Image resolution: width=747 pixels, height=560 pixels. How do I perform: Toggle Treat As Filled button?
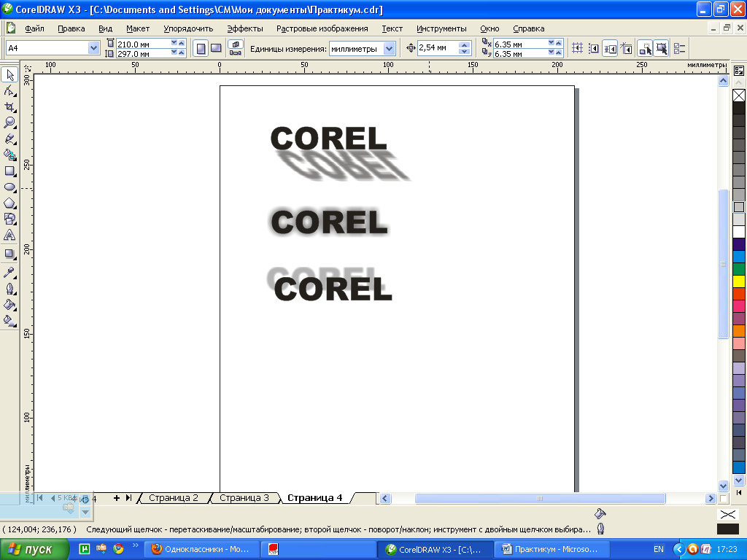[x=661, y=48]
